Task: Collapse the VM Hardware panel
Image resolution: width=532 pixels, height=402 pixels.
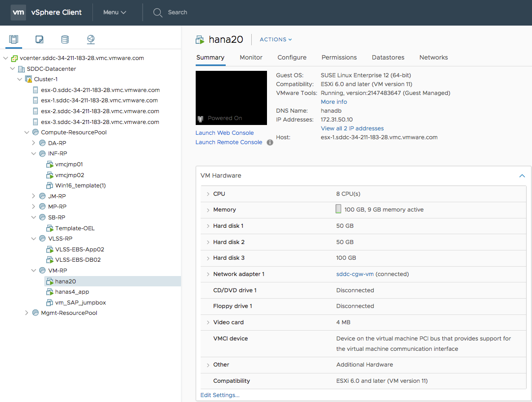Action: (522, 176)
